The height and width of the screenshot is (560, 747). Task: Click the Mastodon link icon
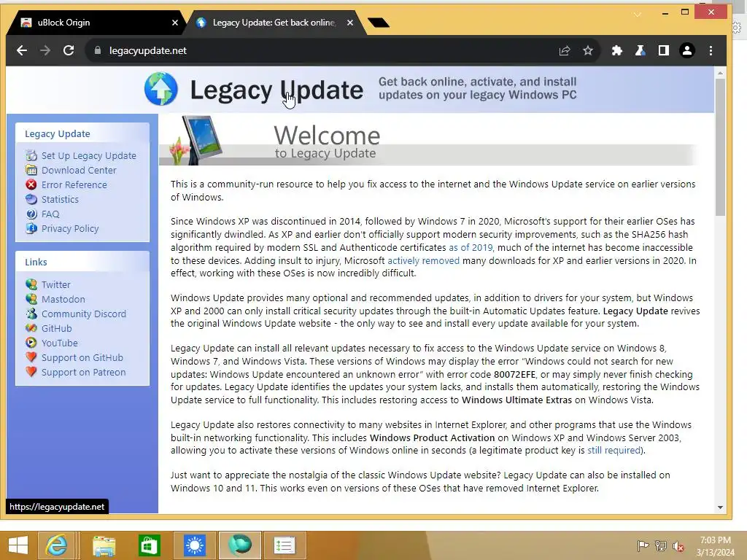(x=31, y=299)
